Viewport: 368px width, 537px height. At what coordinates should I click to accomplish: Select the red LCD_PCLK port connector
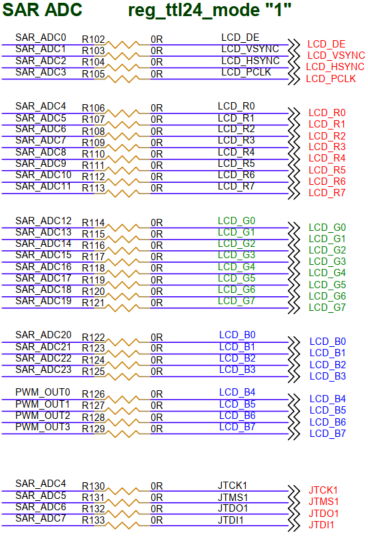coord(294,79)
